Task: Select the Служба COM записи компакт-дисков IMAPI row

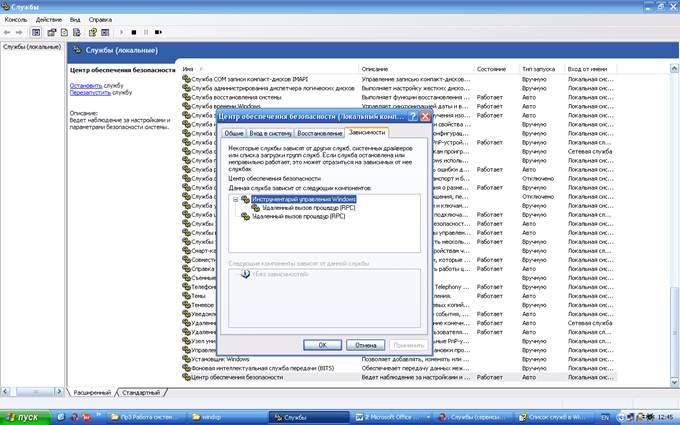Action: pos(399,79)
